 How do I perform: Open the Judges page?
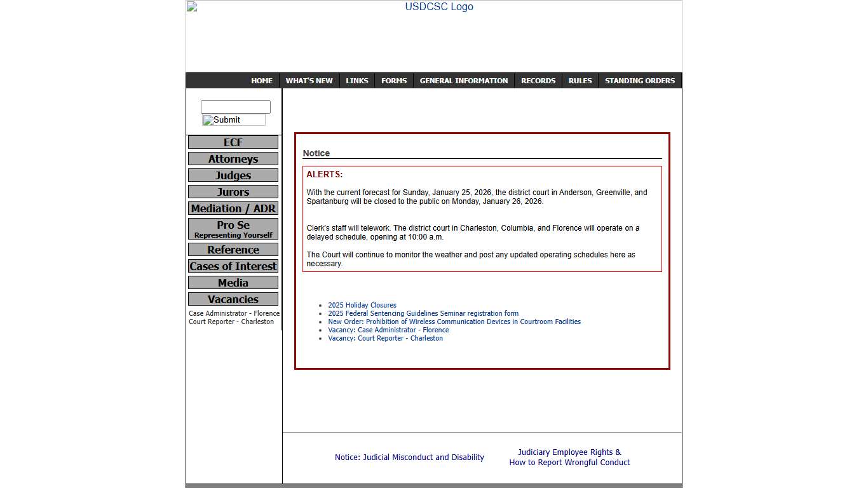(x=233, y=175)
